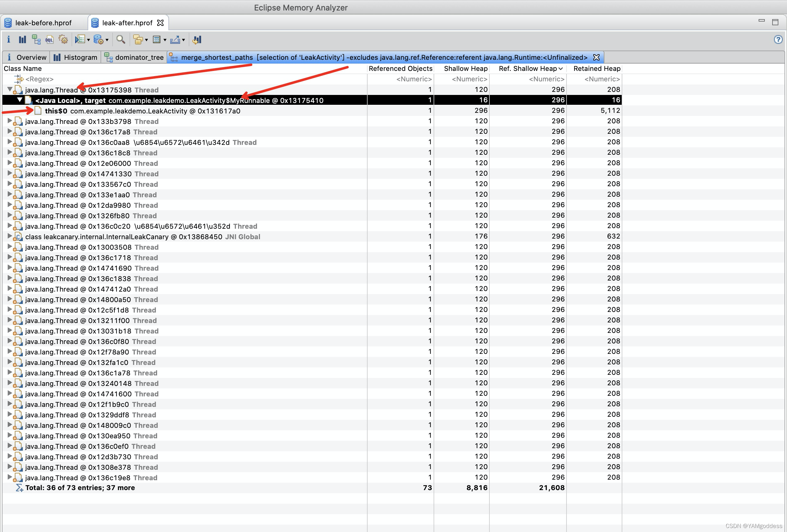
Task: Sort by Referenced Objects column header
Action: 400,69
